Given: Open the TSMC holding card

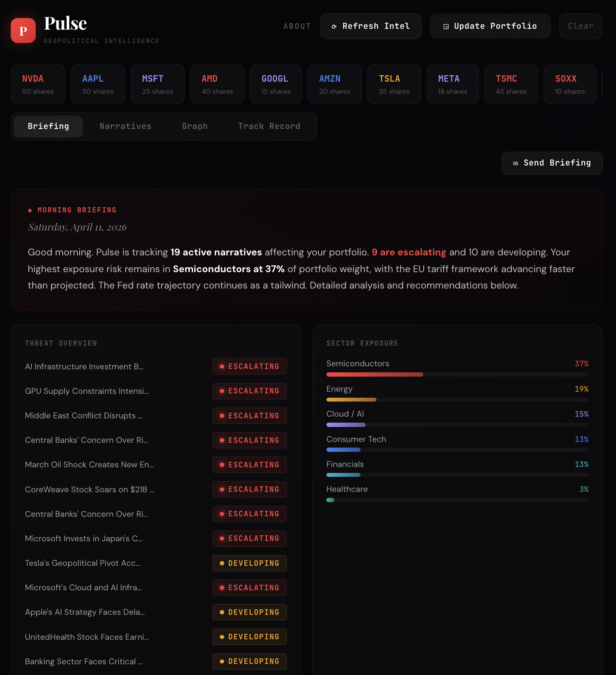Looking at the screenshot, I should pyautogui.click(x=511, y=84).
